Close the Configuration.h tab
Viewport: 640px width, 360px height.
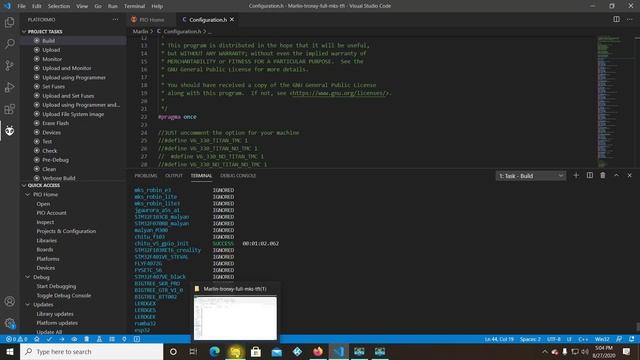point(232,20)
